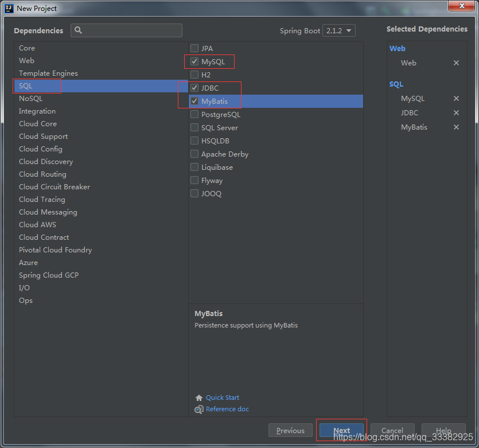This screenshot has height=448, width=479.
Task: Select Cloud Support category
Action: pyautogui.click(x=101, y=136)
